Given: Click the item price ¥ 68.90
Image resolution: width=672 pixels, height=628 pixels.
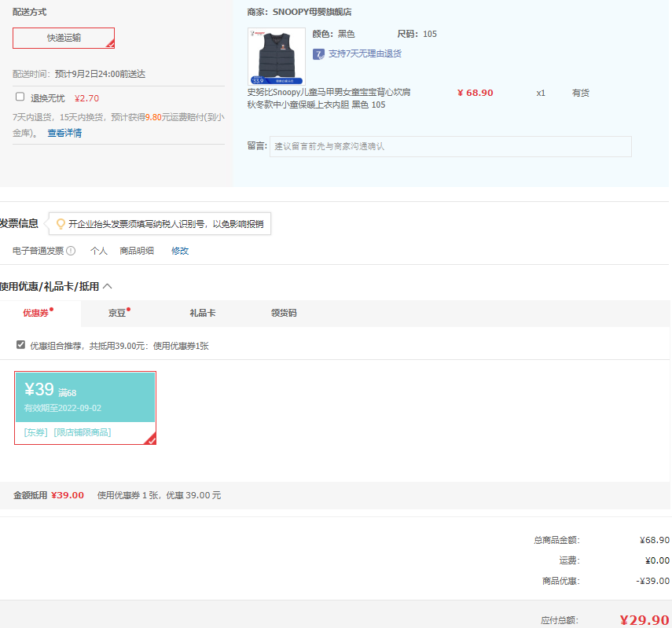Looking at the screenshot, I should [476, 93].
